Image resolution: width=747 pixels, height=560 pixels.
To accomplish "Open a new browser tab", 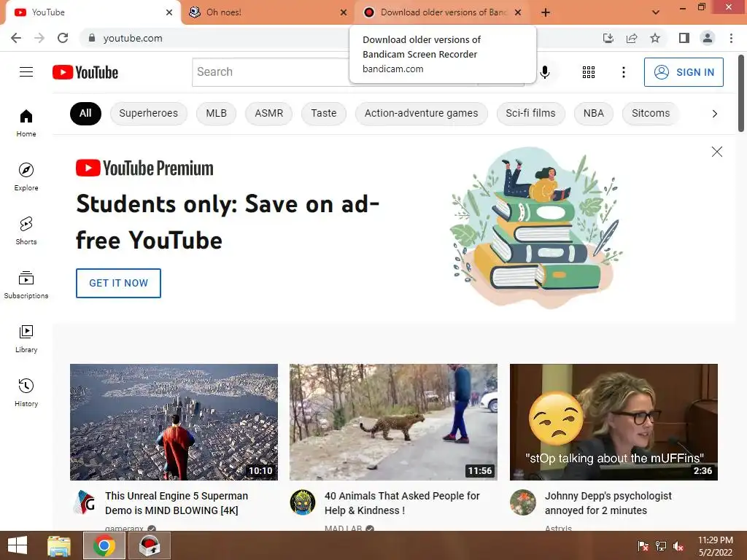I will pyautogui.click(x=546, y=12).
